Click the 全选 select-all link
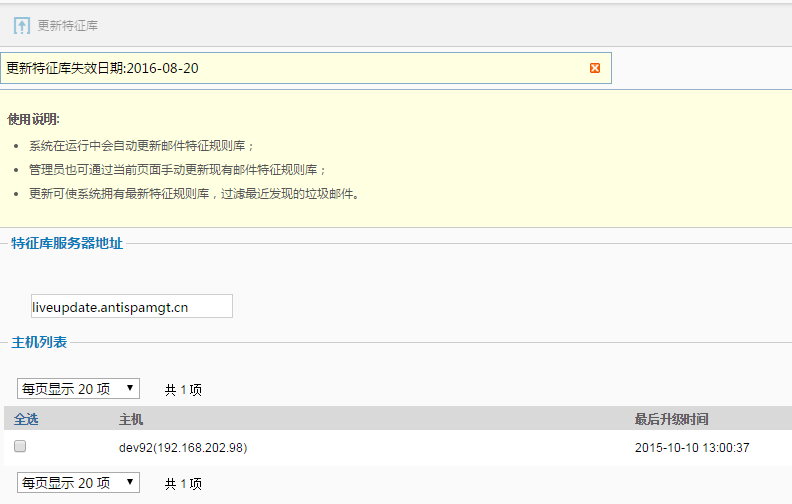Image resolution: width=792 pixels, height=504 pixels. coord(26,419)
